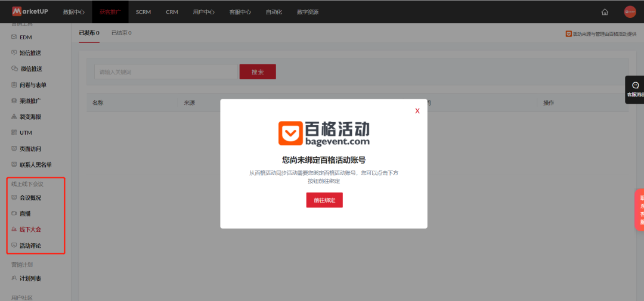Click the 营销计划 section label

click(x=22, y=265)
